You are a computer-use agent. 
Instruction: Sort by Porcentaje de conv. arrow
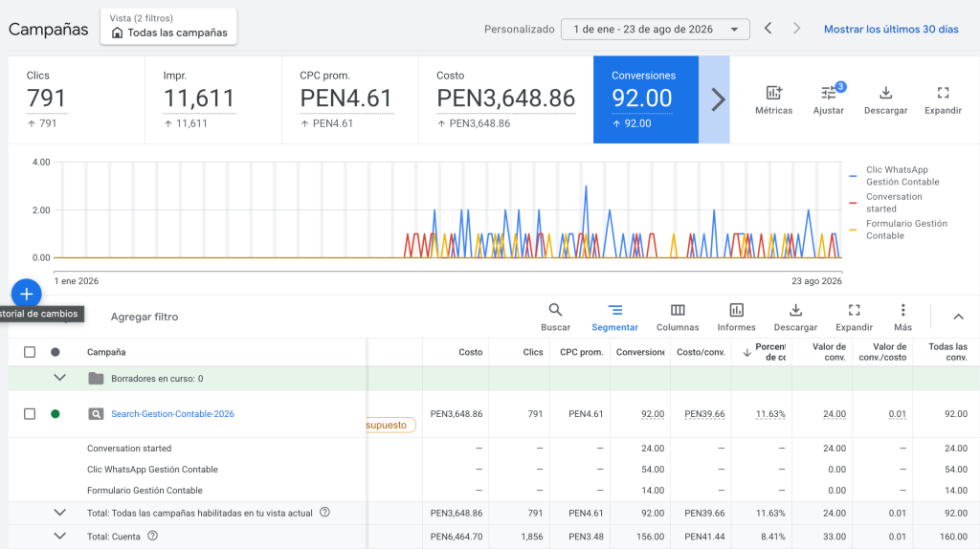pos(746,352)
